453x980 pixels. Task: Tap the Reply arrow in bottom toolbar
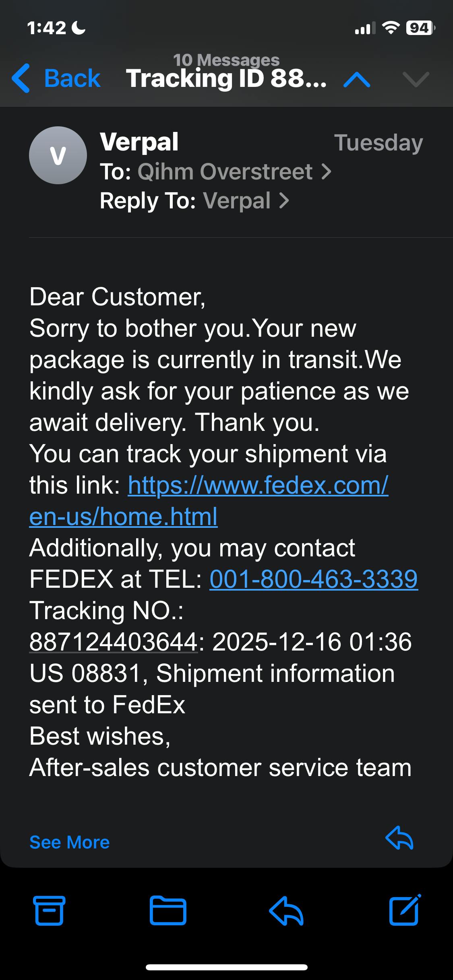tap(286, 910)
